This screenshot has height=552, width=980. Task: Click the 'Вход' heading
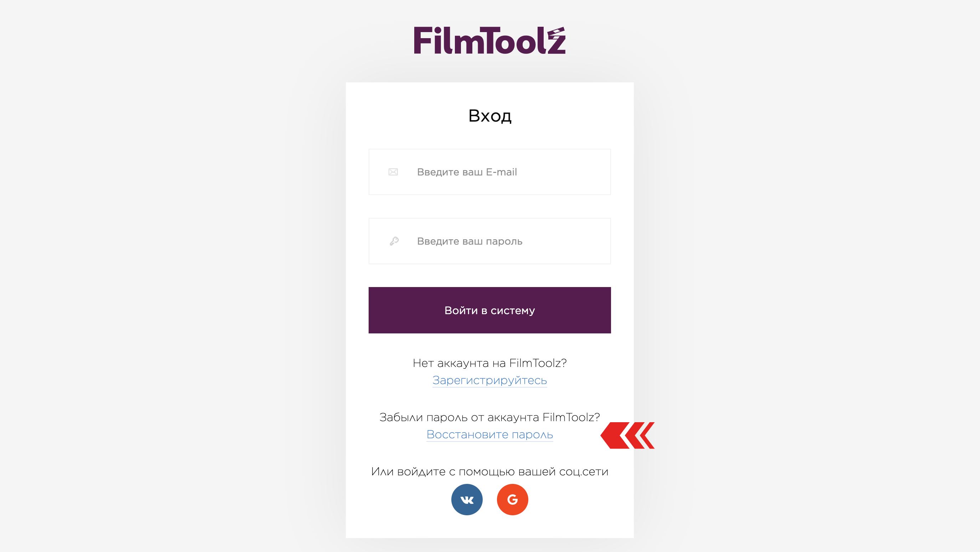(x=489, y=116)
